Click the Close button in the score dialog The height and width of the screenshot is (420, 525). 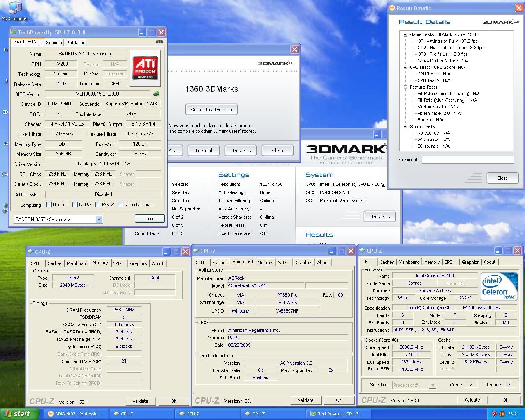click(x=277, y=151)
